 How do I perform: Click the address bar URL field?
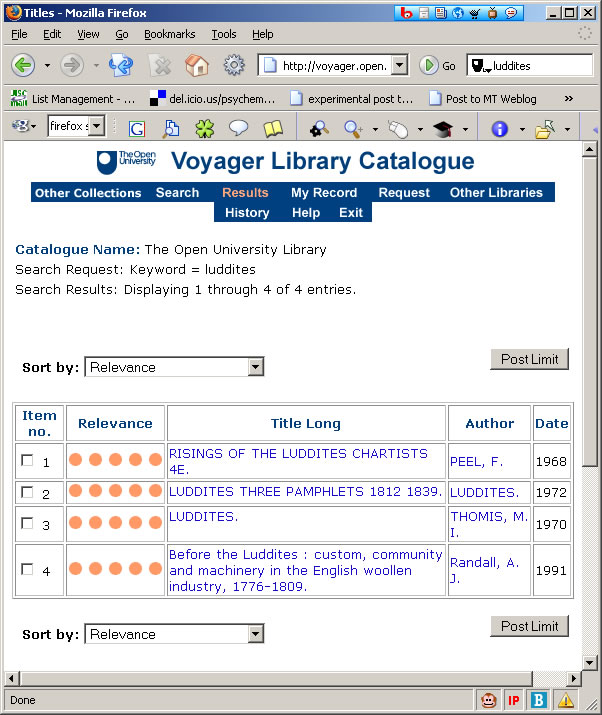coord(335,66)
